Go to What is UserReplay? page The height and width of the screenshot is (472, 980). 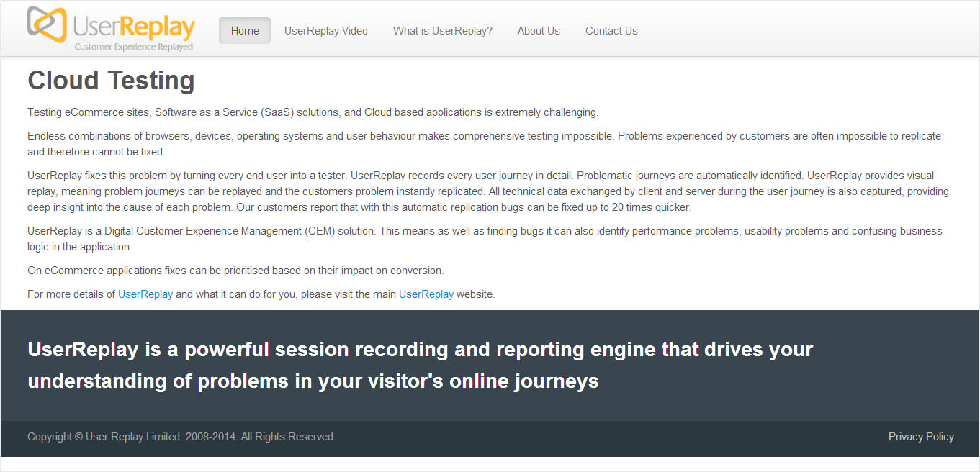(x=443, y=31)
